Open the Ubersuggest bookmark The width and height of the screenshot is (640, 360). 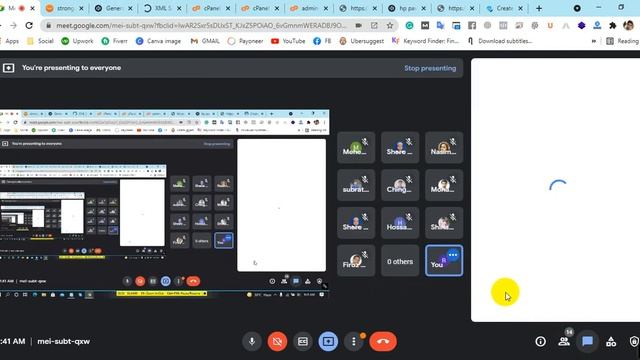[362, 41]
